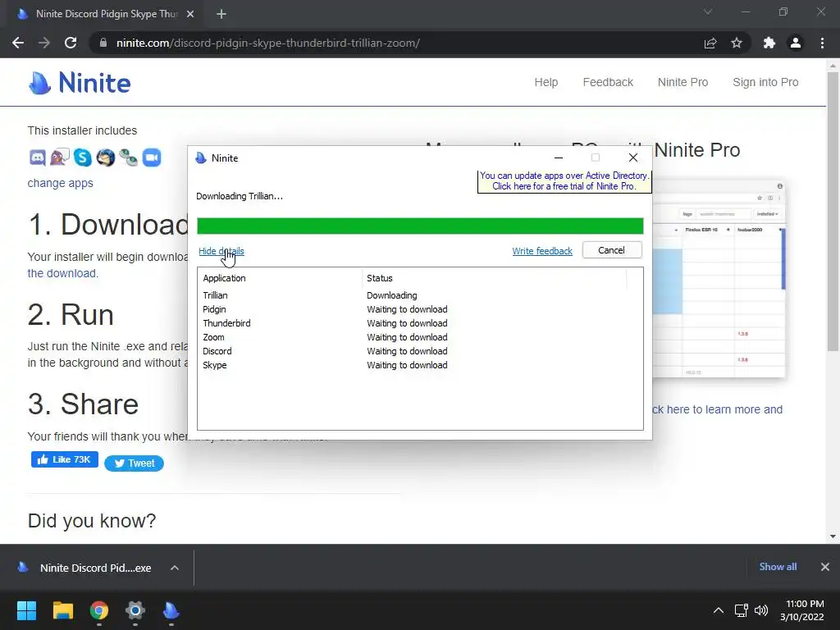Open Help in Ninite site header

pyautogui.click(x=546, y=82)
